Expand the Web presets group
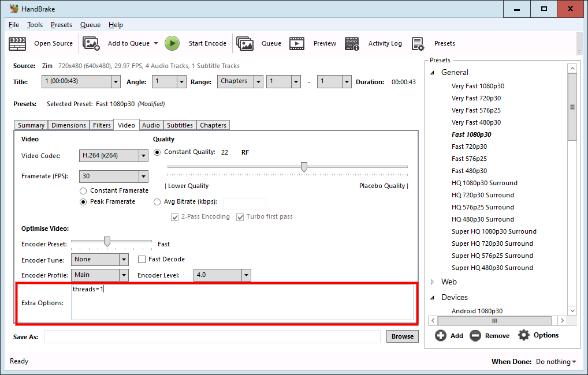588x375 pixels. [x=433, y=282]
